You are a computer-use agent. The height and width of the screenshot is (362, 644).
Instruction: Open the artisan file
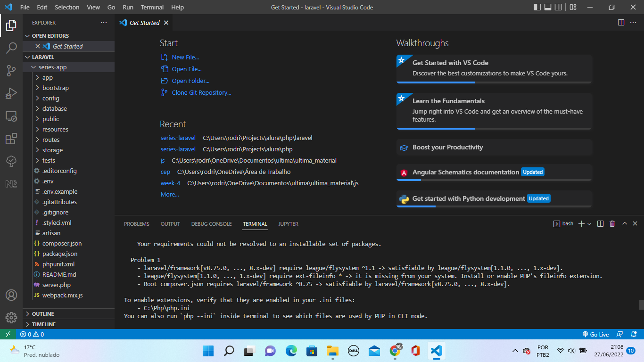pyautogui.click(x=68, y=233)
